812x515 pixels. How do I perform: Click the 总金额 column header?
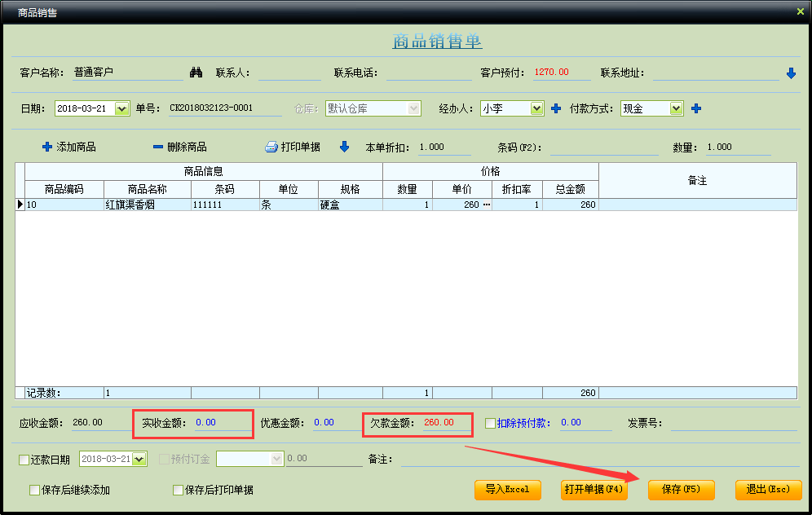pyautogui.click(x=570, y=189)
